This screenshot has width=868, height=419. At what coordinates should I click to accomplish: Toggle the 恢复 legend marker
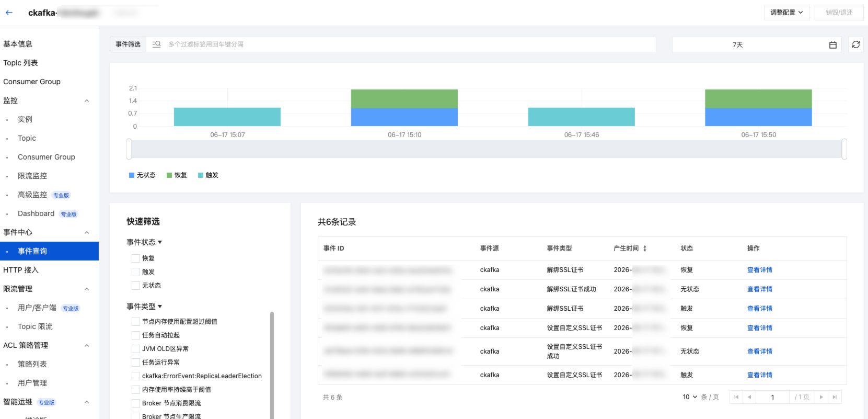[169, 175]
